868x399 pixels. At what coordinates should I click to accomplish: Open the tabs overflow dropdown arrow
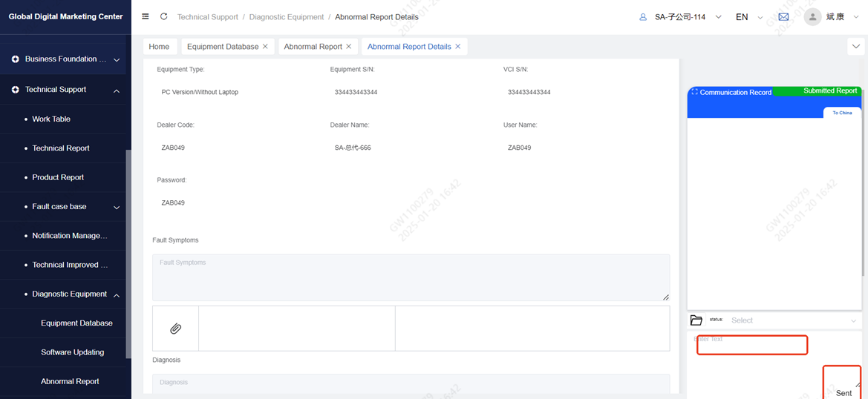855,47
